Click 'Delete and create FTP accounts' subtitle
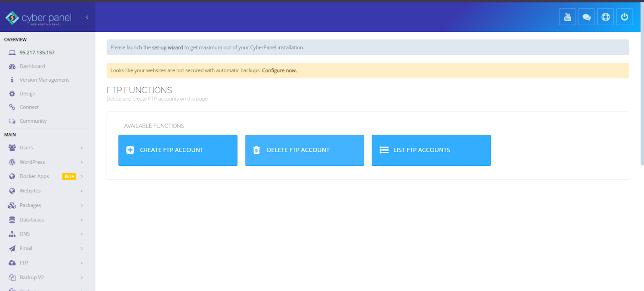This screenshot has height=291, width=644. (157, 99)
